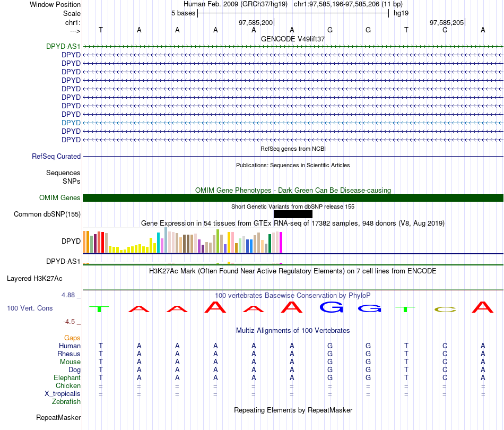Click the GTEx Gene Expression track title
Viewport: 504px width, 430px height.
point(293,223)
